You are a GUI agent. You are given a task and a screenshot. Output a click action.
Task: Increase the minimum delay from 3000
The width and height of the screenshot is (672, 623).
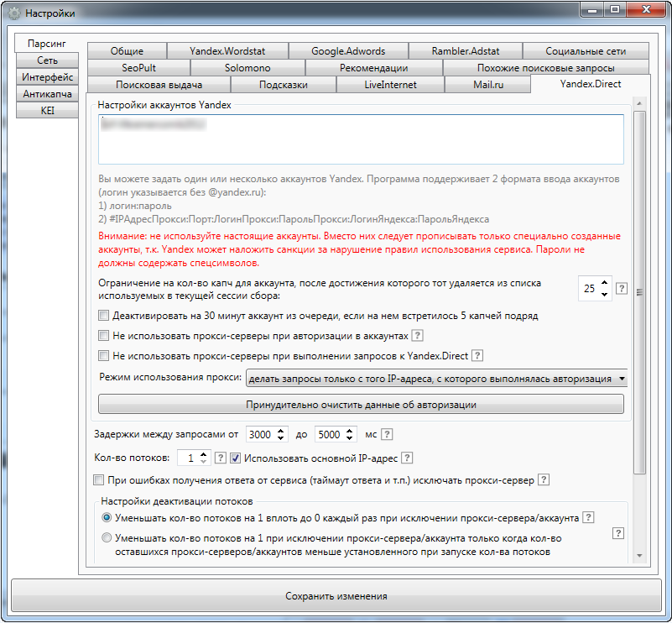point(281,431)
